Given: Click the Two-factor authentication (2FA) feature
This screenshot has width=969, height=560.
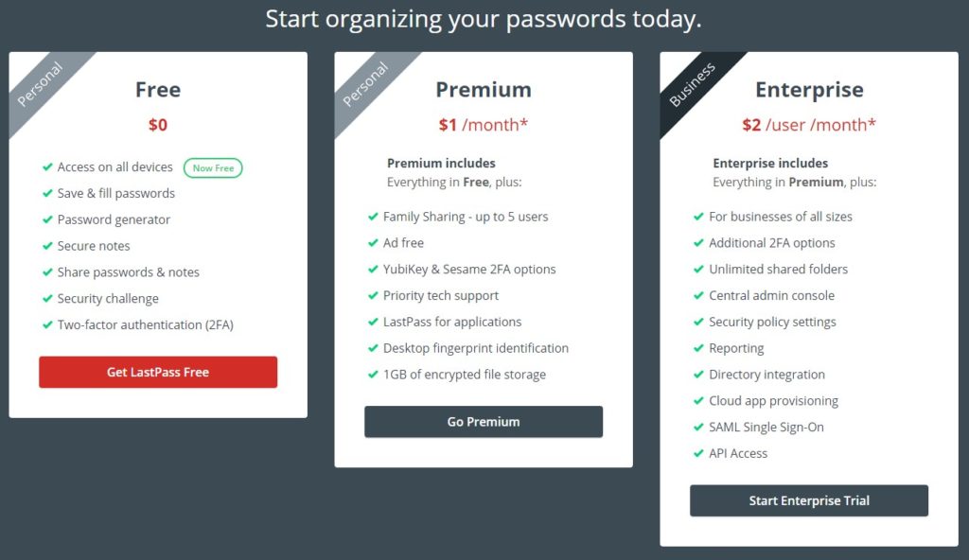Looking at the screenshot, I should pyautogui.click(x=145, y=325).
